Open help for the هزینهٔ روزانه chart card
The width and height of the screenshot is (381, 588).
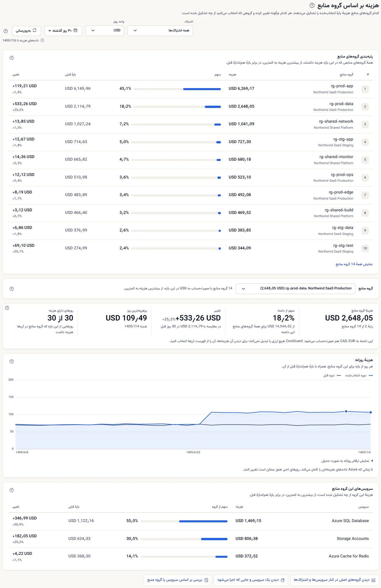point(12,361)
